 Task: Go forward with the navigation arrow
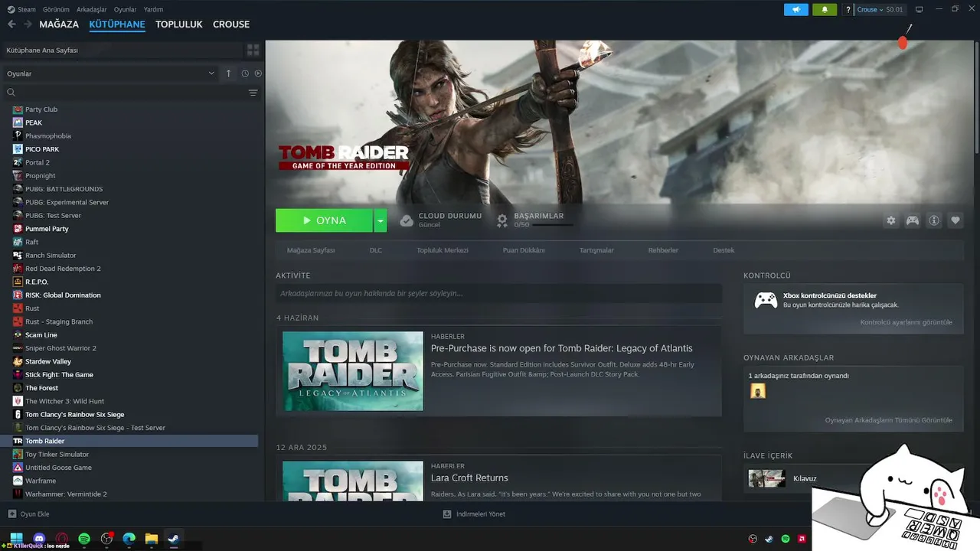pyautogui.click(x=28, y=24)
